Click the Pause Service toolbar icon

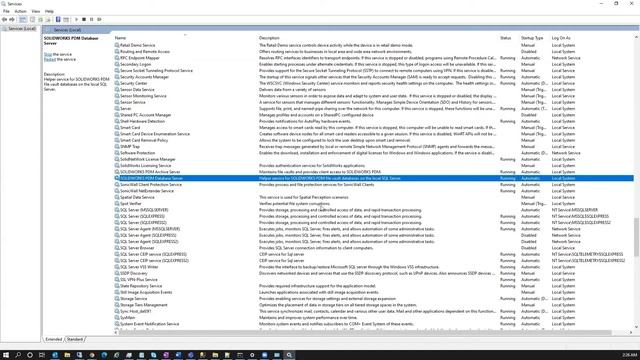click(x=91, y=20)
